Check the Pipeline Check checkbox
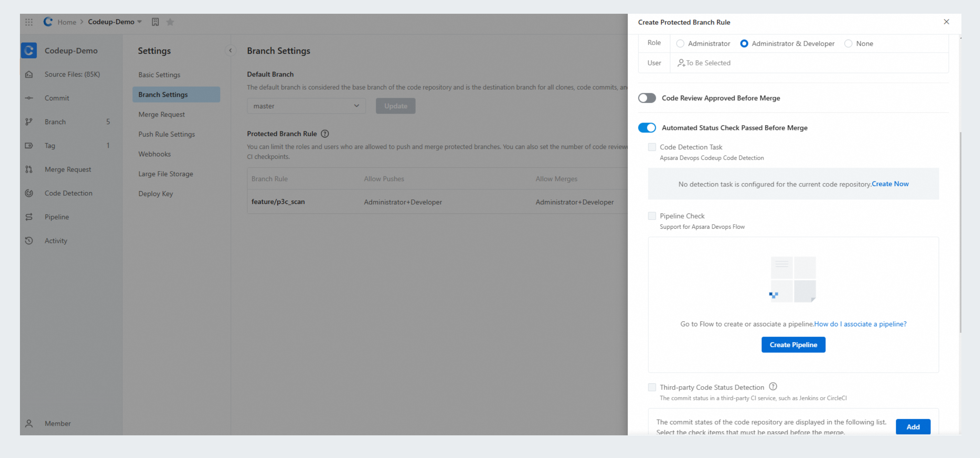The height and width of the screenshot is (458, 980). [x=652, y=216]
